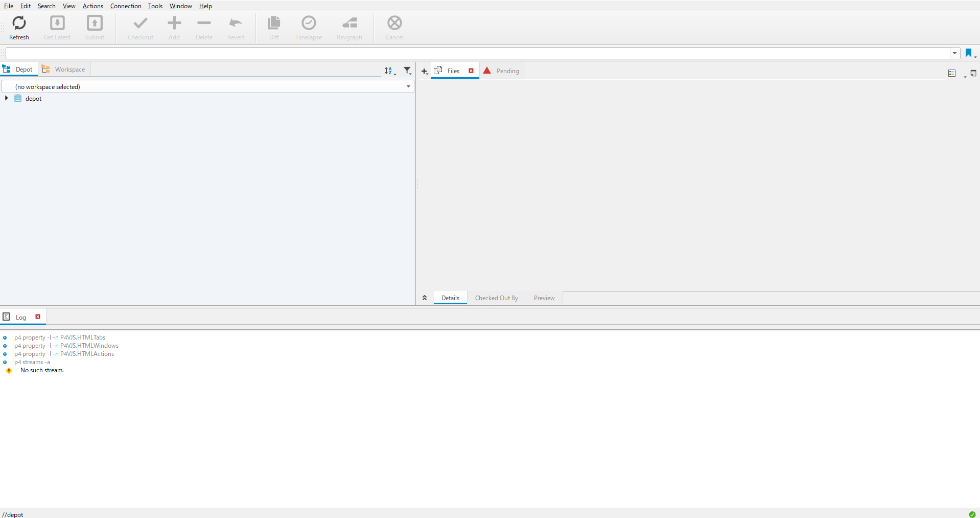Open the address bar dropdown arrow
Image resolution: width=980 pixels, height=518 pixels.
[x=954, y=53]
